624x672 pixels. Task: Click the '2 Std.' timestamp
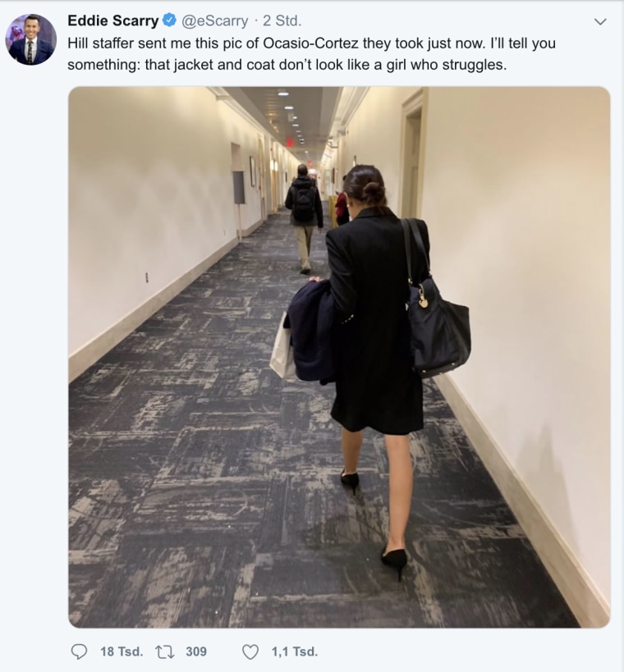tap(282, 21)
